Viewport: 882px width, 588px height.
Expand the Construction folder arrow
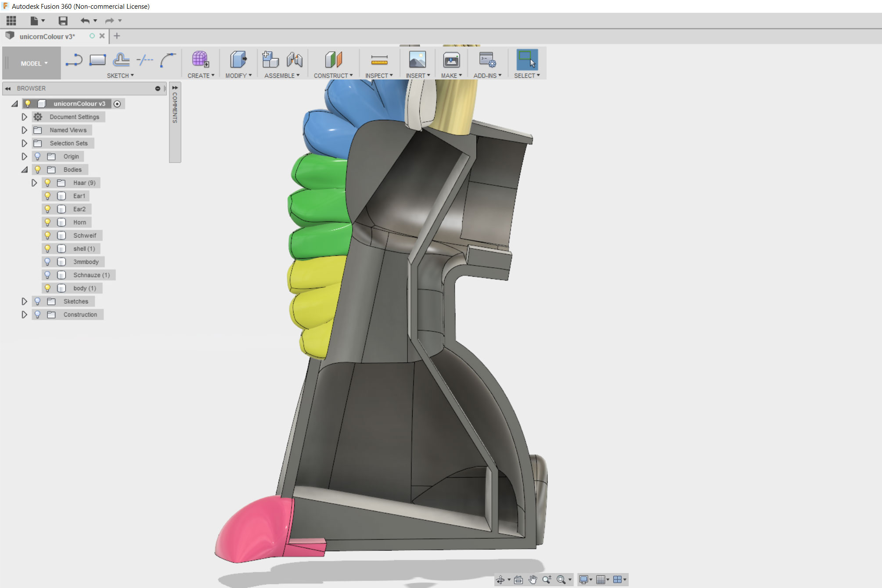click(x=24, y=314)
